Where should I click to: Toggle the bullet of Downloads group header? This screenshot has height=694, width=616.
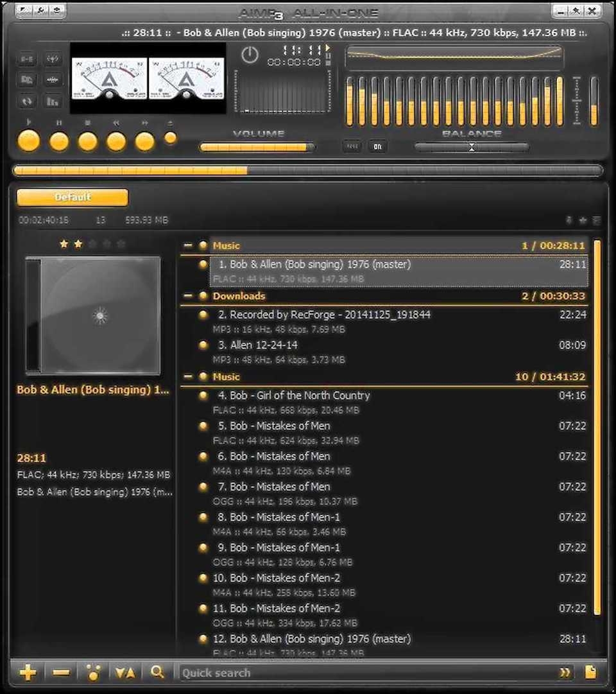point(203,296)
